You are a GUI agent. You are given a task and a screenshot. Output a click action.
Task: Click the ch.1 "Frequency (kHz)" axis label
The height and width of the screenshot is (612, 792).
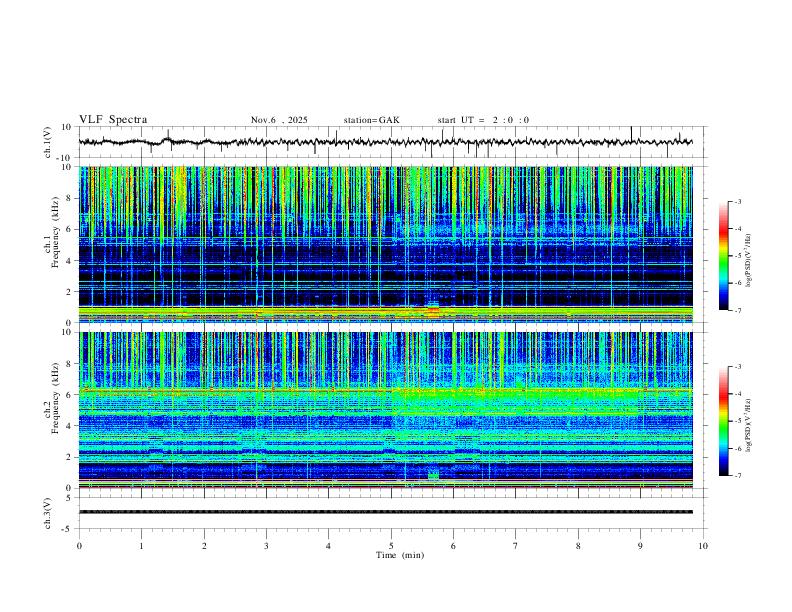55,232
